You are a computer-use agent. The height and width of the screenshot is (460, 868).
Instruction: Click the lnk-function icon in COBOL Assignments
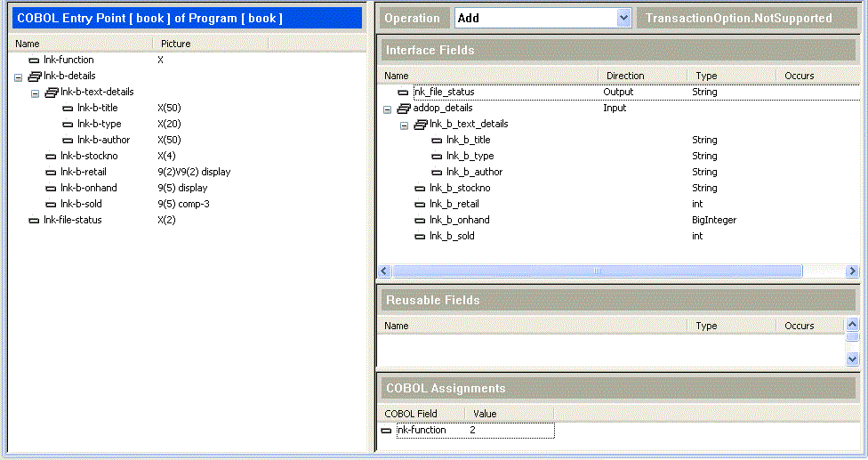pos(386,431)
